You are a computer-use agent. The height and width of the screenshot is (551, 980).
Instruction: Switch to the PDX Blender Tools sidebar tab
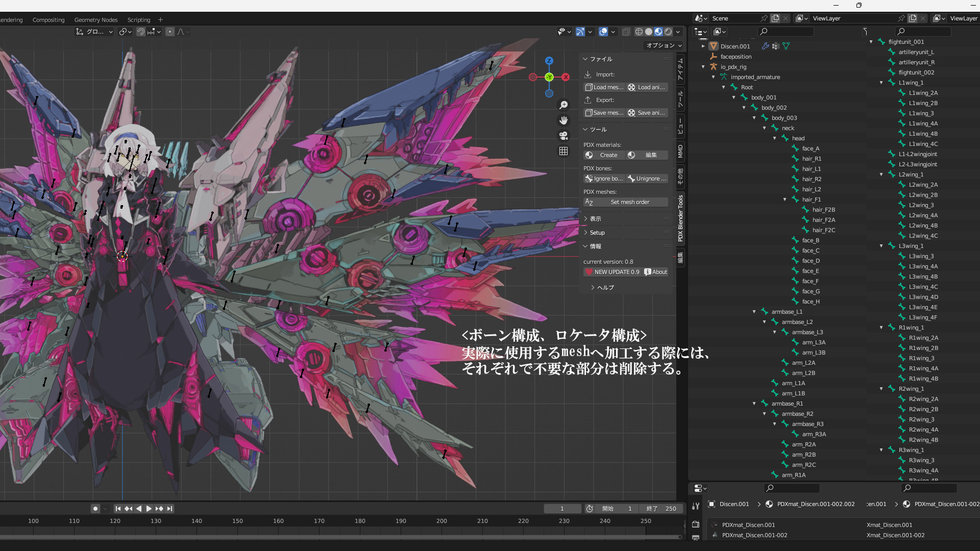click(680, 218)
